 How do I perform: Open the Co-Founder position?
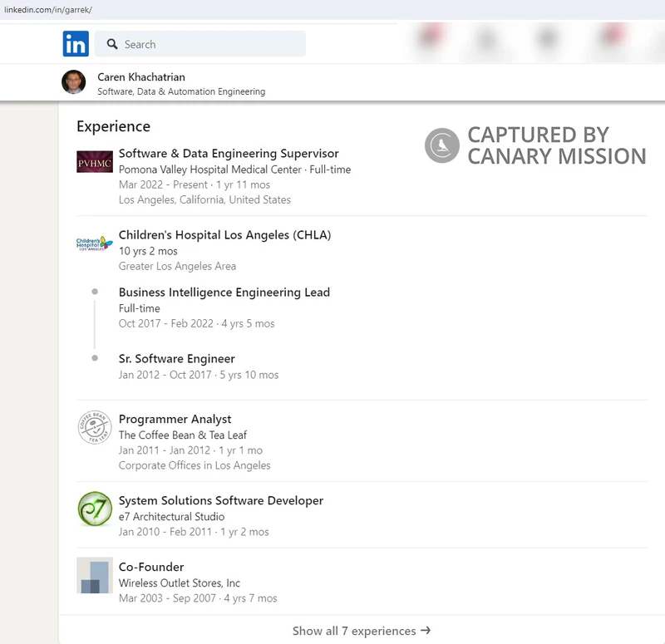click(151, 568)
